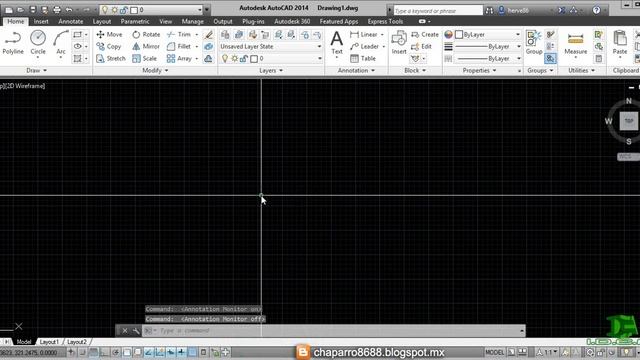This screenshot has height=360, width=640.
Task: Insert a Table
Action: click(363, 59)
